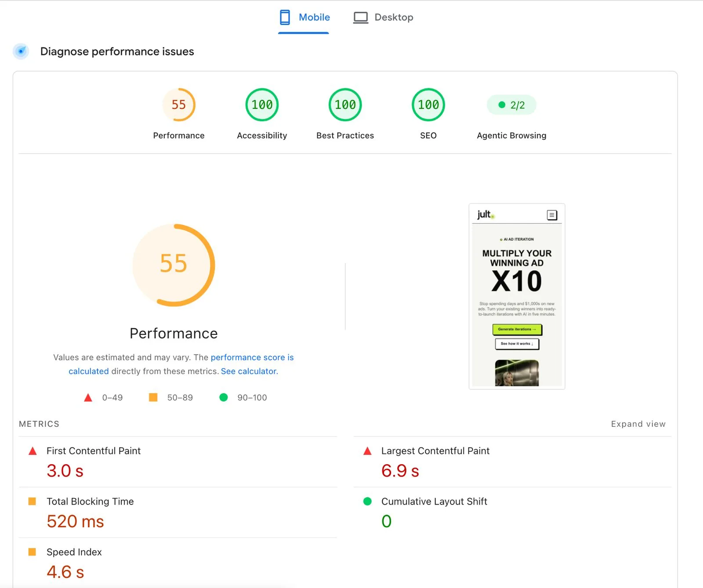
Task: Switch to the Desktop tab
Action: tap(383, 18)
